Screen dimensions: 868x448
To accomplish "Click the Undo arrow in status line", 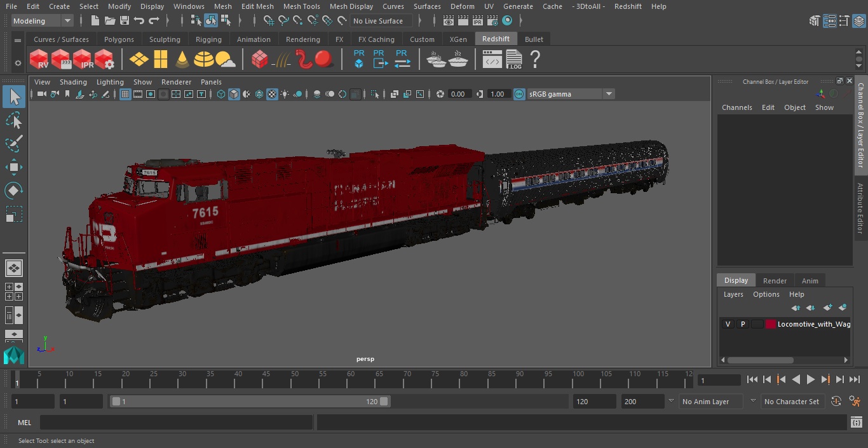I will point(139,21).
